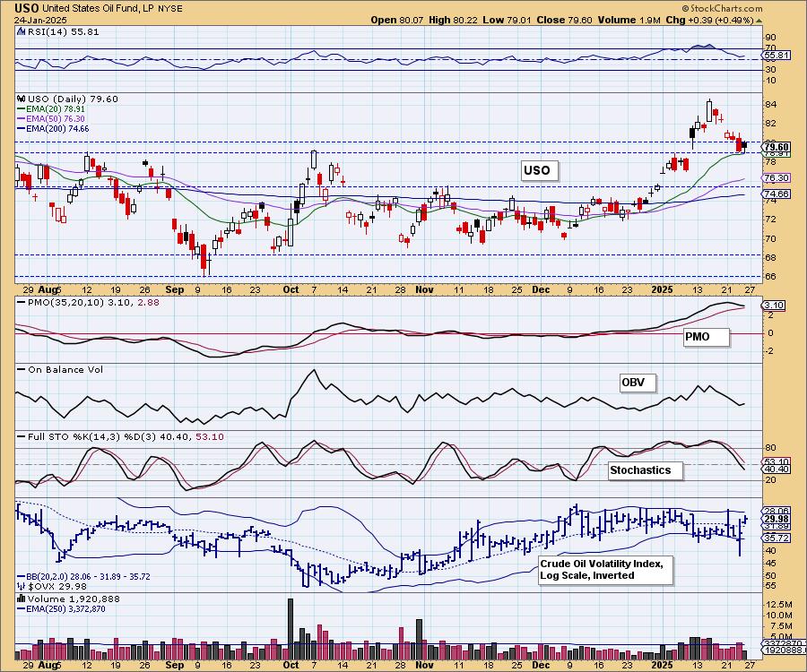
Task: Click the 'OBV' annotation box
Action: tap(638, 383)
